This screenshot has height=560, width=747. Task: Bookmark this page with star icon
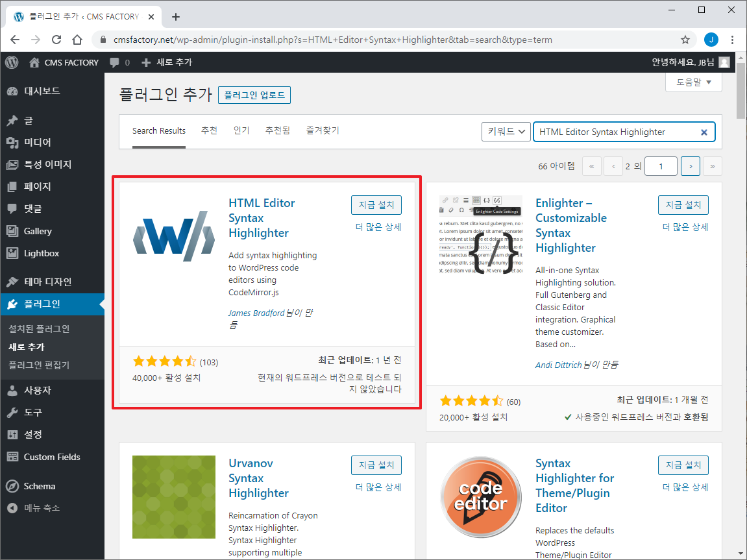pyautogui.click(x=685, y=40)
